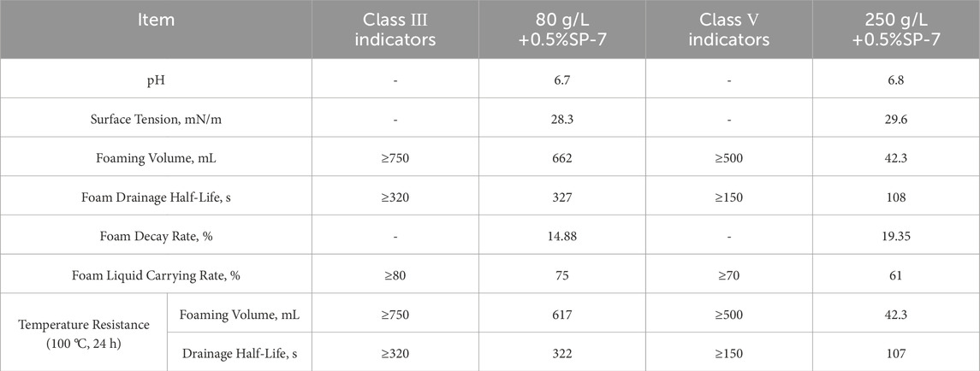Select the "Class III indicators" header cell
This screenshot has height=371, width=980.
click(394, 28)
